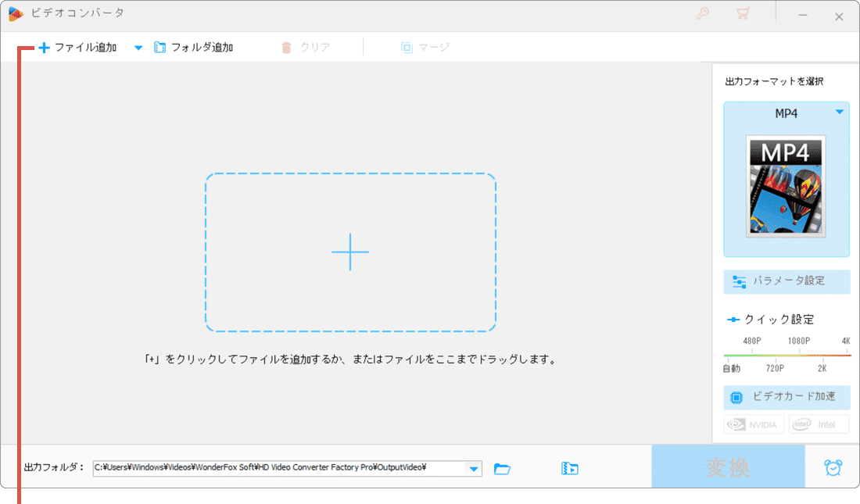Click the open output folder icon

click(502, 469)
